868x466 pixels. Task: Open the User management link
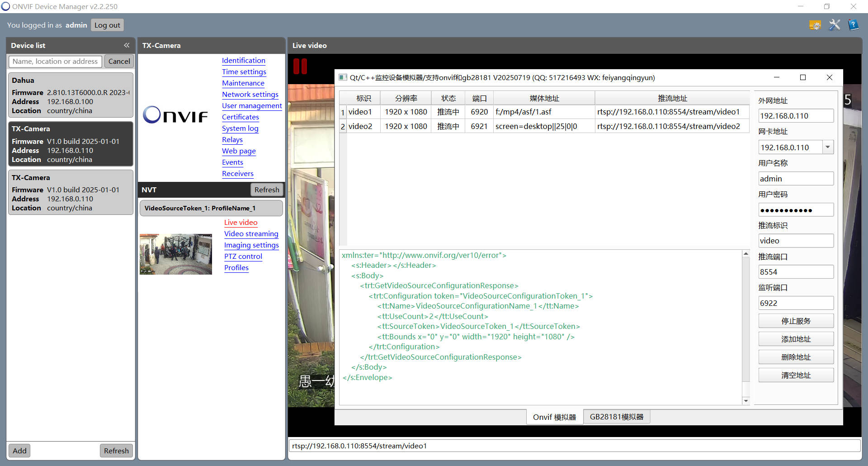tap(252, 106)
